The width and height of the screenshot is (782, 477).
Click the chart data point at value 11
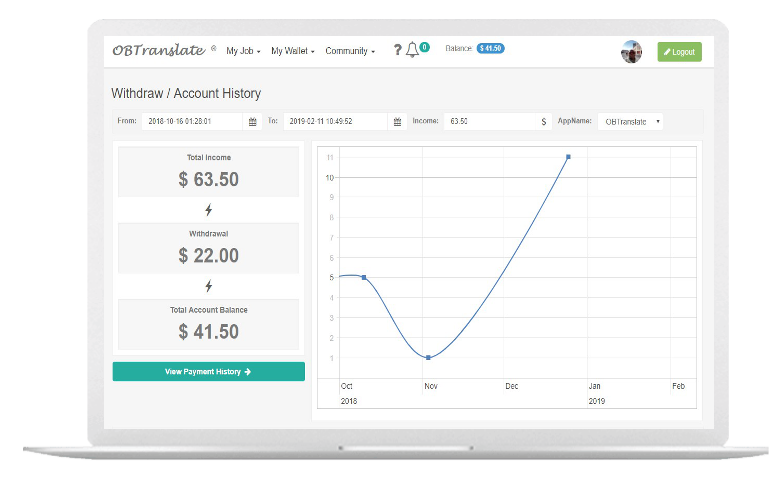pos(568,157)
